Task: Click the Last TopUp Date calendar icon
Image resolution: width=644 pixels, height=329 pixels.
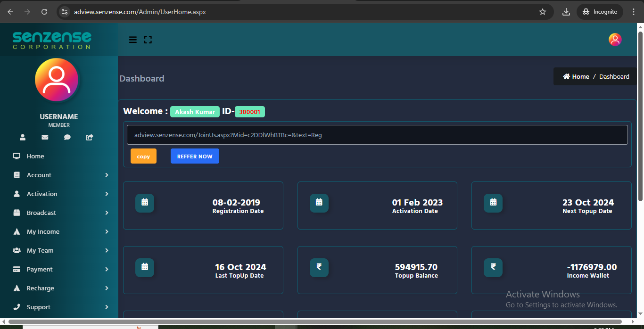Action: (x=145, y=267)
